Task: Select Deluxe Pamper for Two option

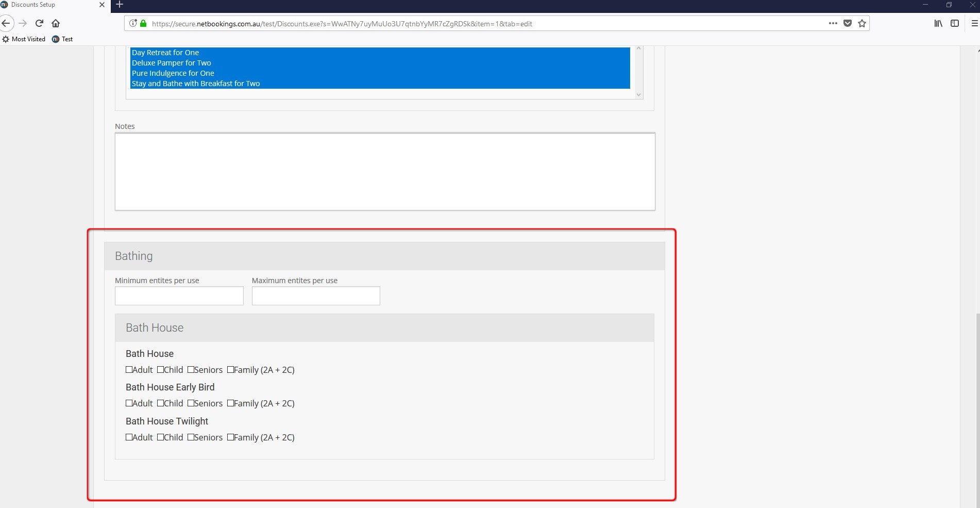Action: 380,63
